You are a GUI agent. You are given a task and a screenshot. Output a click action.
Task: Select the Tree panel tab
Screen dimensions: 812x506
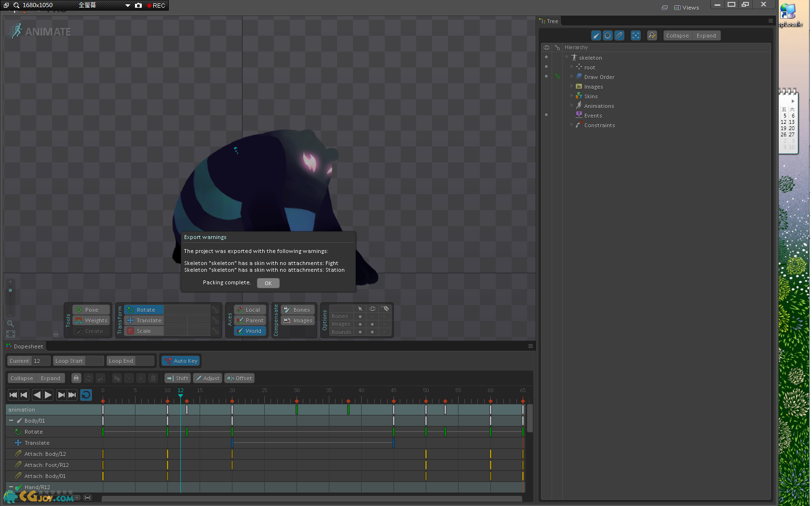point(549,21)
